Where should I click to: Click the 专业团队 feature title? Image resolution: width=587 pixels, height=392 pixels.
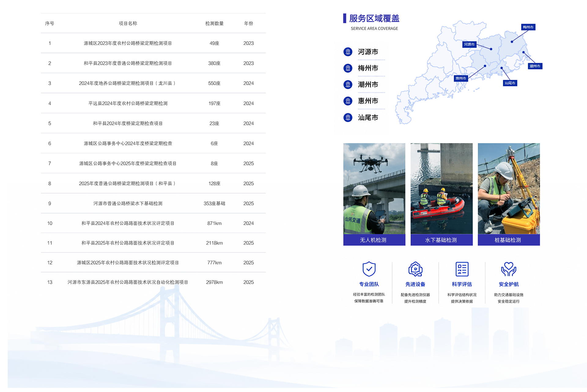[x=369, y=284]
